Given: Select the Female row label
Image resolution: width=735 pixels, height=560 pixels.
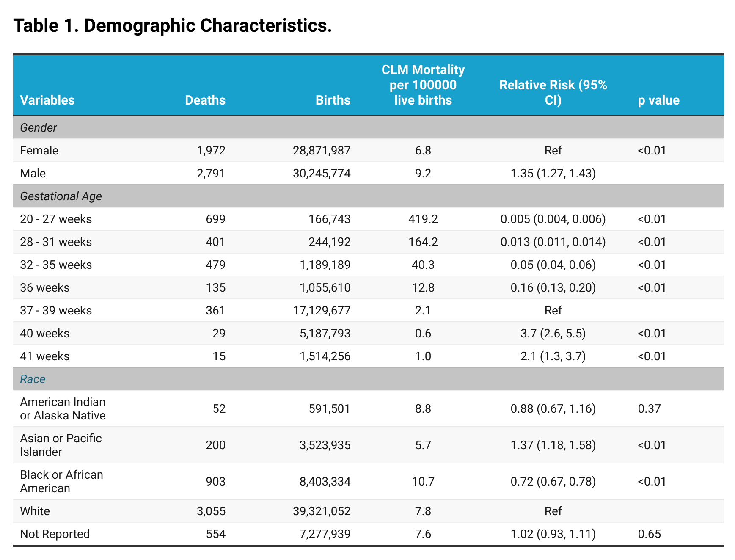Looking at the screenshot, I should [39, 150].
